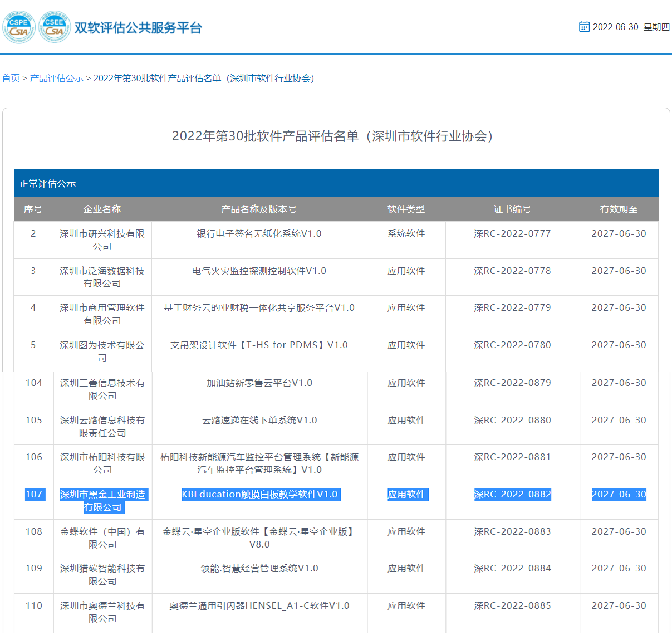This screenshot has width=672, height=635.
Task: Click the CSEE logo icon
Action: [x=54, y=27]
